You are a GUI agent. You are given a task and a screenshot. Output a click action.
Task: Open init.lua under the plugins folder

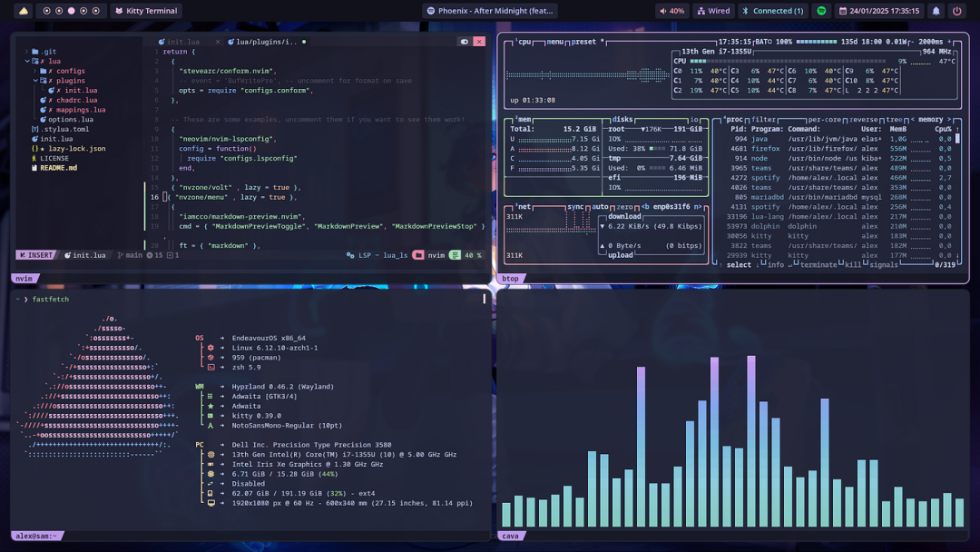tap(73, 90)
